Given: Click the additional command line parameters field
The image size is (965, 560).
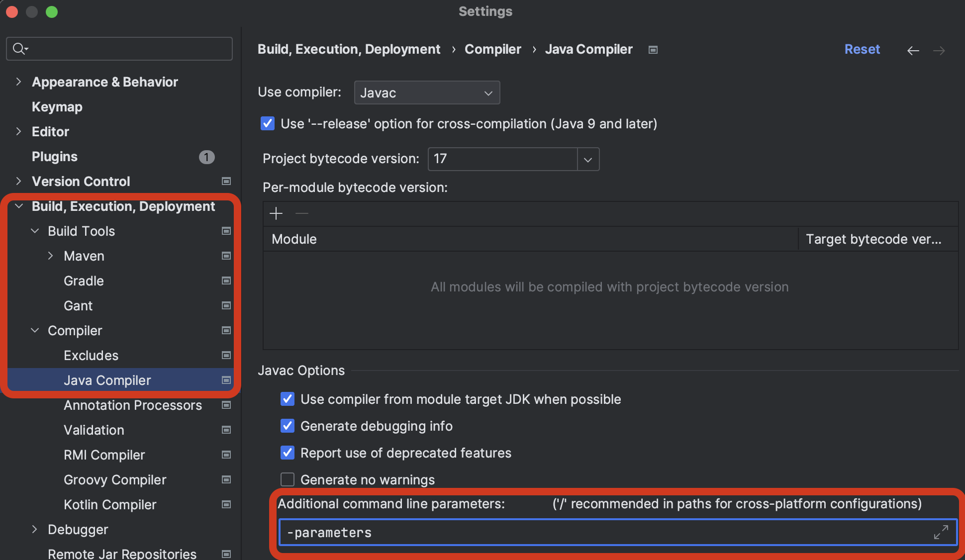Looking at the screenshot, I should pyautogui.click(x=597, y=533).
